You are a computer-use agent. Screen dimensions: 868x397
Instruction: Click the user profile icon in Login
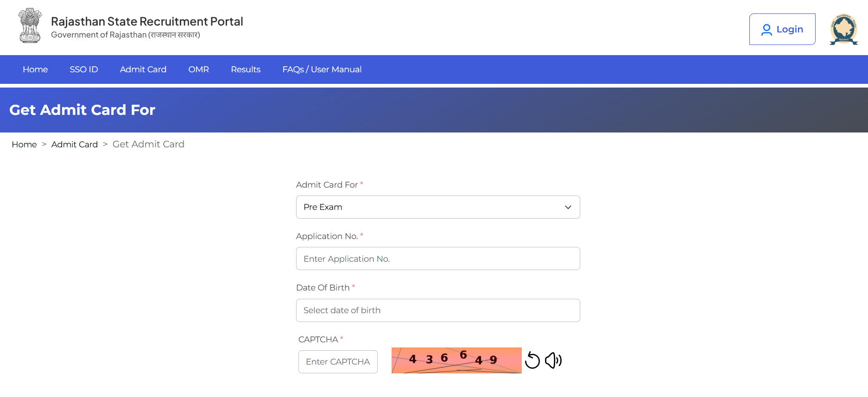tap(767, 30)
